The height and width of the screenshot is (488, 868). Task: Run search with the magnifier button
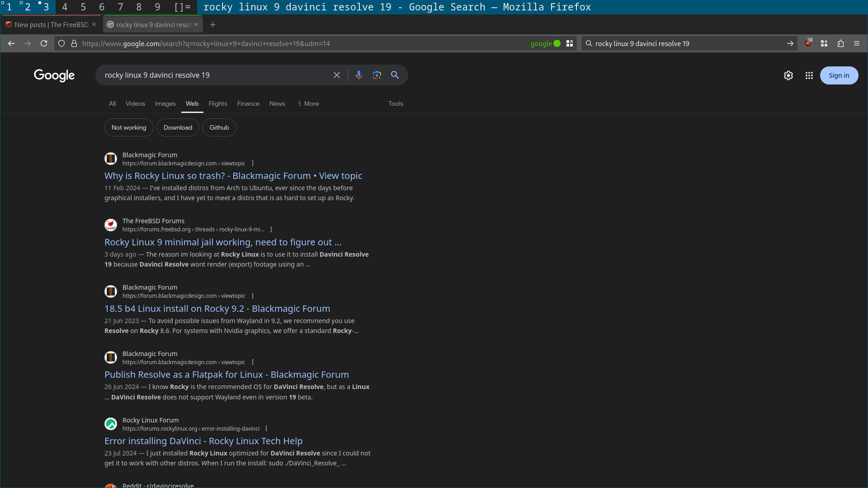(395, 75)
